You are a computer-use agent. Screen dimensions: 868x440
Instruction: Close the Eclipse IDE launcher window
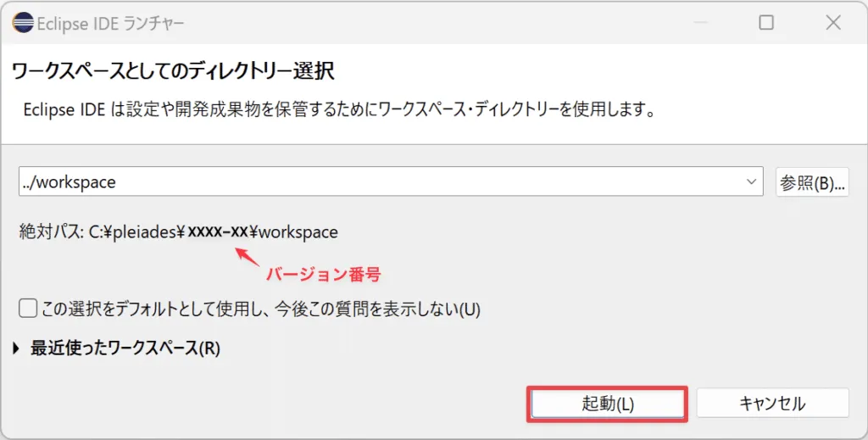pos(833,23)
